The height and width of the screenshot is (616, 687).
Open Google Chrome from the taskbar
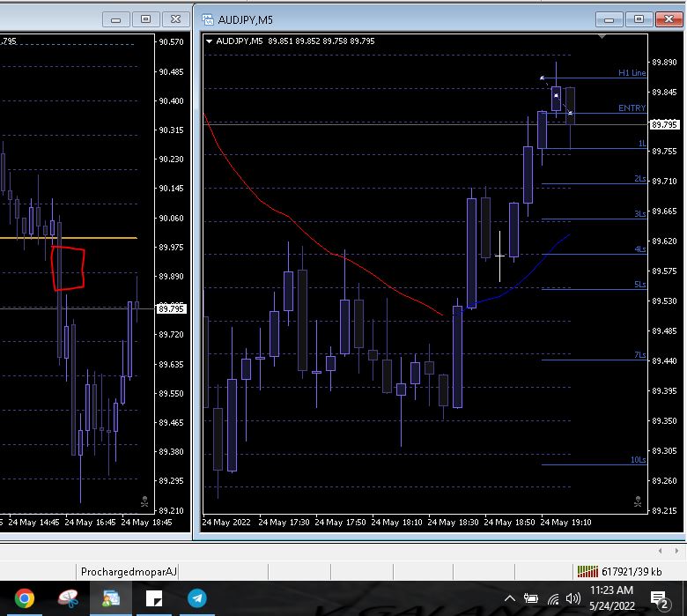pyautogui.click(x=24, y=598)
